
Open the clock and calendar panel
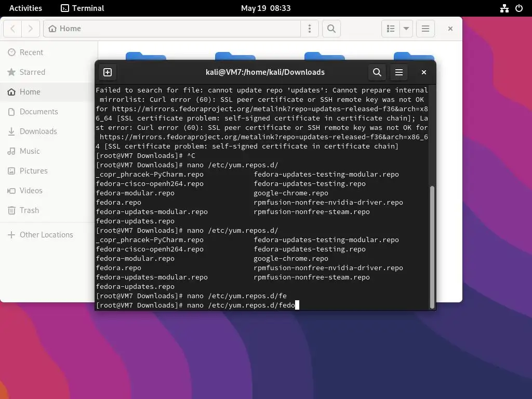[x=265, y=8]
